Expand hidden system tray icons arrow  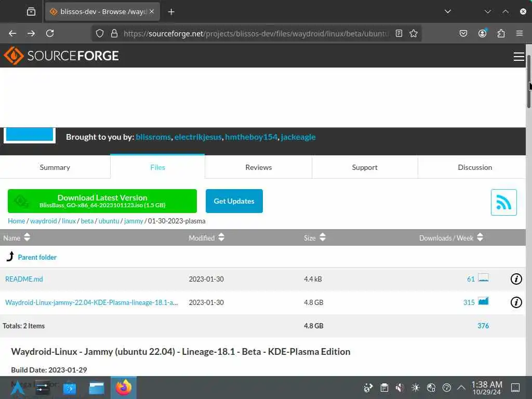[461, 388]
